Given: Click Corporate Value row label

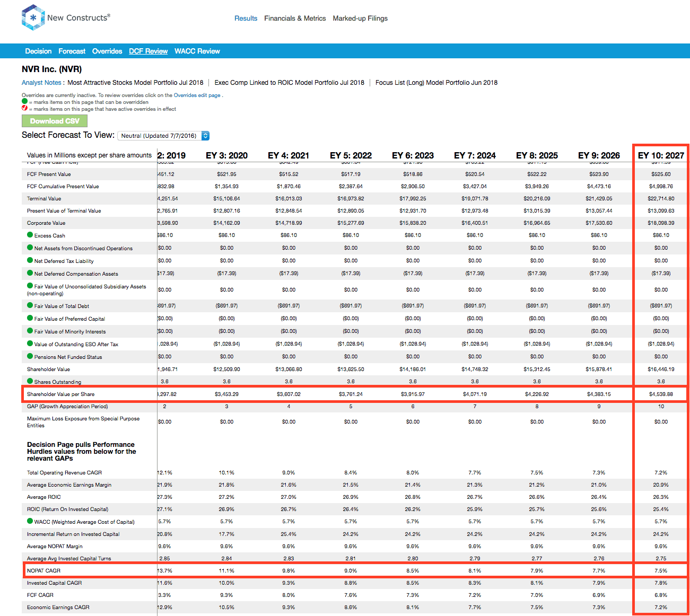Looking at the screenshot, I should point(46,223).
